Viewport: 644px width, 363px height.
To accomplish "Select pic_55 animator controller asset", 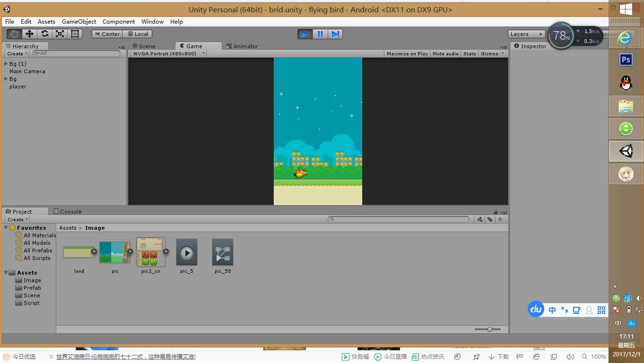I will click(x=223, y=252).
